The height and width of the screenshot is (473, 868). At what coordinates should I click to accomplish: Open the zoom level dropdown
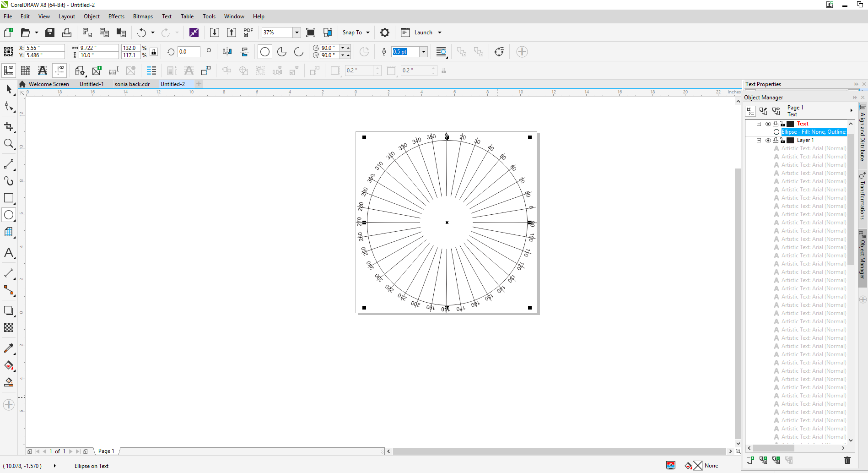coord(297,33)
